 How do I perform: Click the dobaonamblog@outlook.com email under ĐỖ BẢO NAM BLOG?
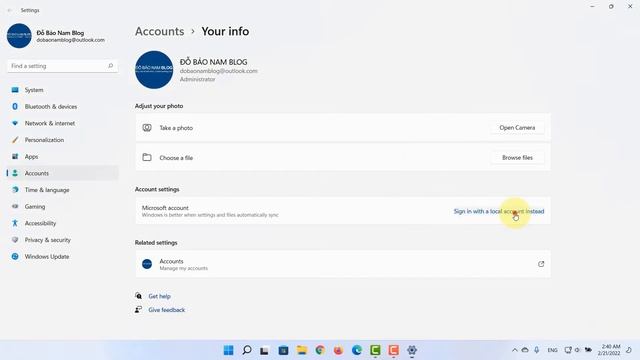coord(219,71)
